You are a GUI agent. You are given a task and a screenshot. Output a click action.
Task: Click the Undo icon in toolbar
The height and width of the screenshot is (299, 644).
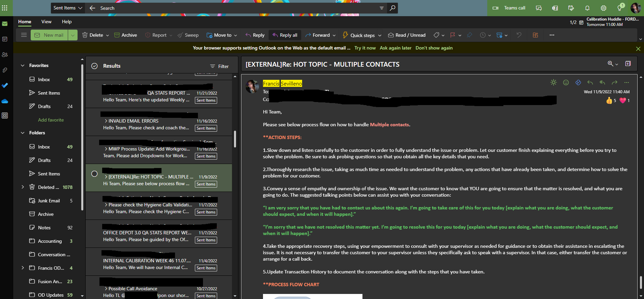[519, 35]
